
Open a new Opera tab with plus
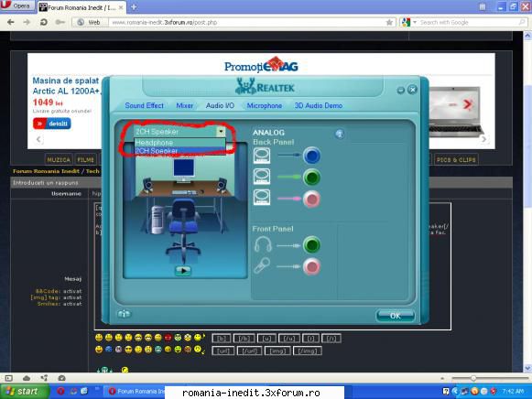pos(134,6)
